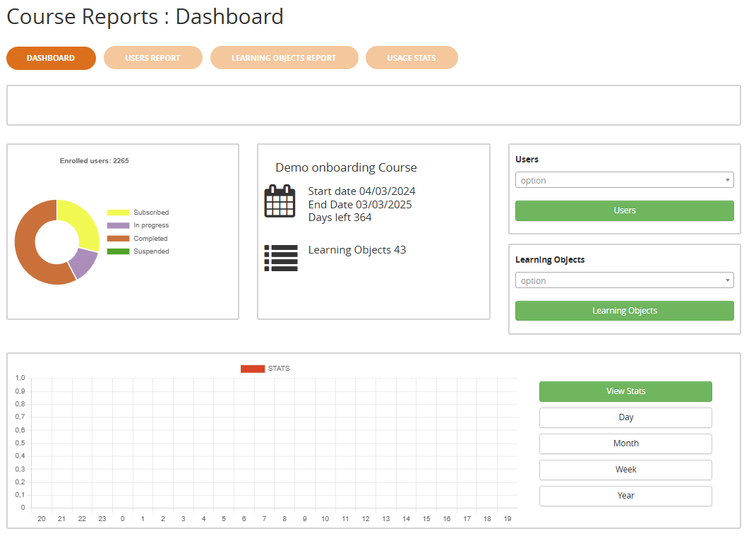The width and height of the screenshot is (756, 536).
Task: Click the list icon beside Learning Objects count
Action: pyautogui.click(x=280, y=258)
